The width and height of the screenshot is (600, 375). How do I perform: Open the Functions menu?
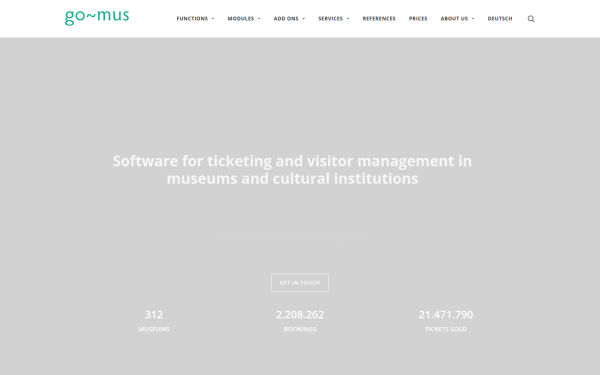coord(192,18)
